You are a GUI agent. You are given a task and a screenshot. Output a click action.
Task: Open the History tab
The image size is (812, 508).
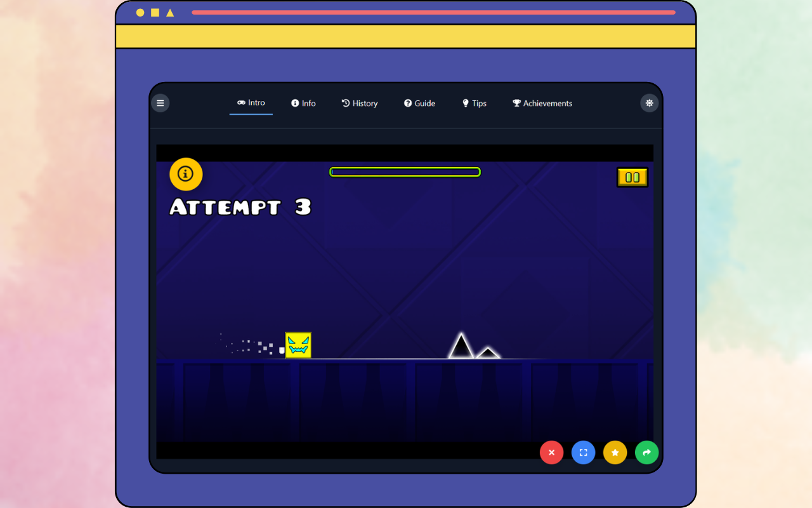(x=360, y=103)
